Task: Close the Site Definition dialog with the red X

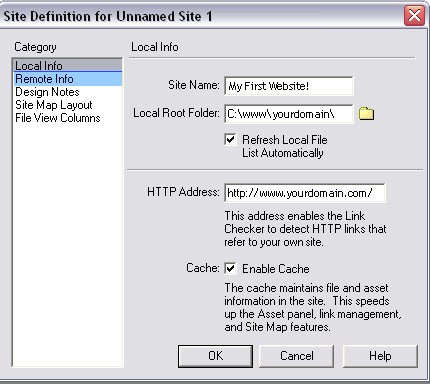Action: pos(414,15)
